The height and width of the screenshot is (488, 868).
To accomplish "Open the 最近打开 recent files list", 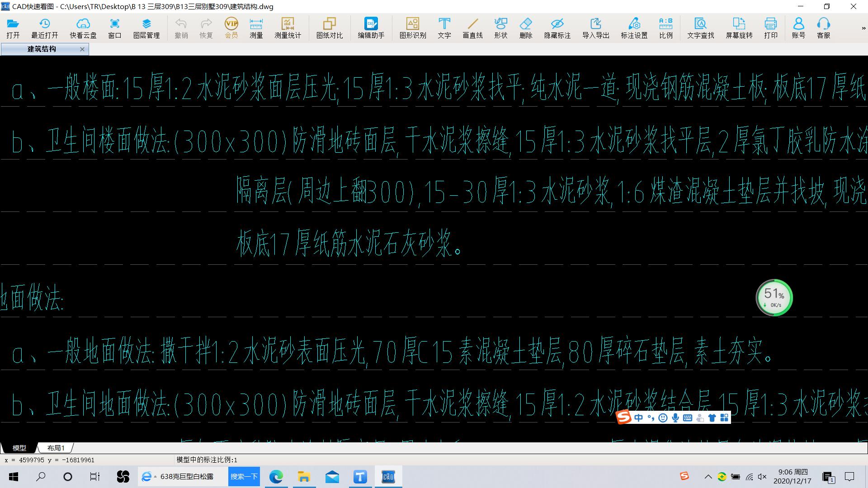I will tap(44, 28).
